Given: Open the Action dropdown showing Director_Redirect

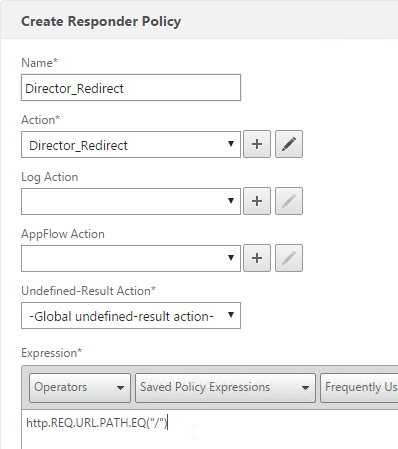Looking at the screenshot, I should coord(131,144).
